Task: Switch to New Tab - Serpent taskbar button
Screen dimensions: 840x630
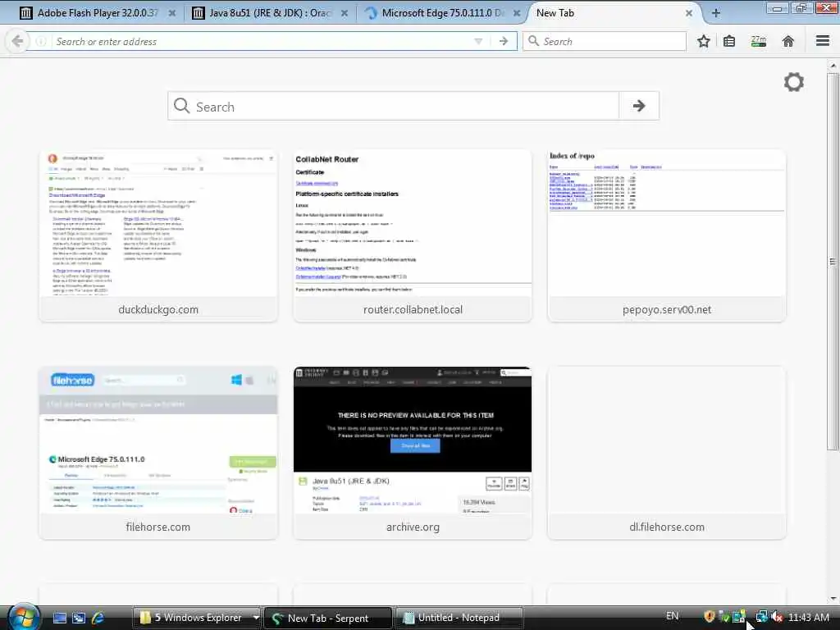Action: [x=328, y=618]
